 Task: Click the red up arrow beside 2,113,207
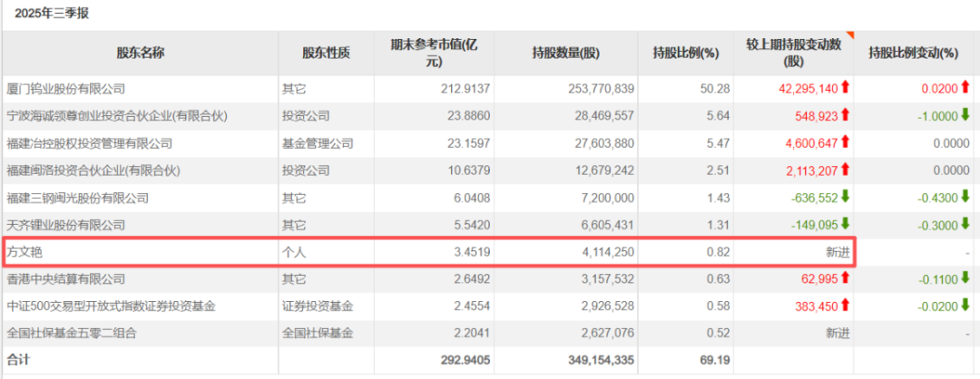845,170
